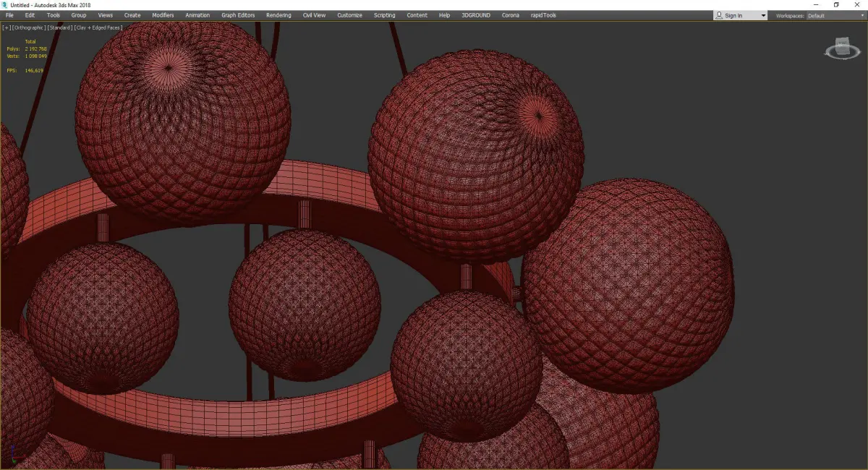Minimize the 3ds Max window
The height and width of the screenshot is (470, 868).
[x=817, y=5]
